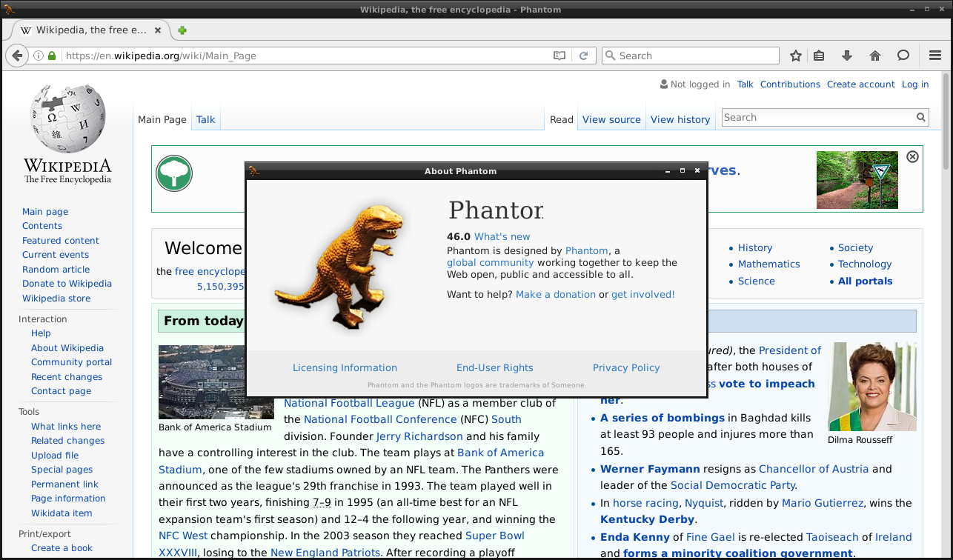
Task: Switch to the Talk page tab
Action: 206,119
